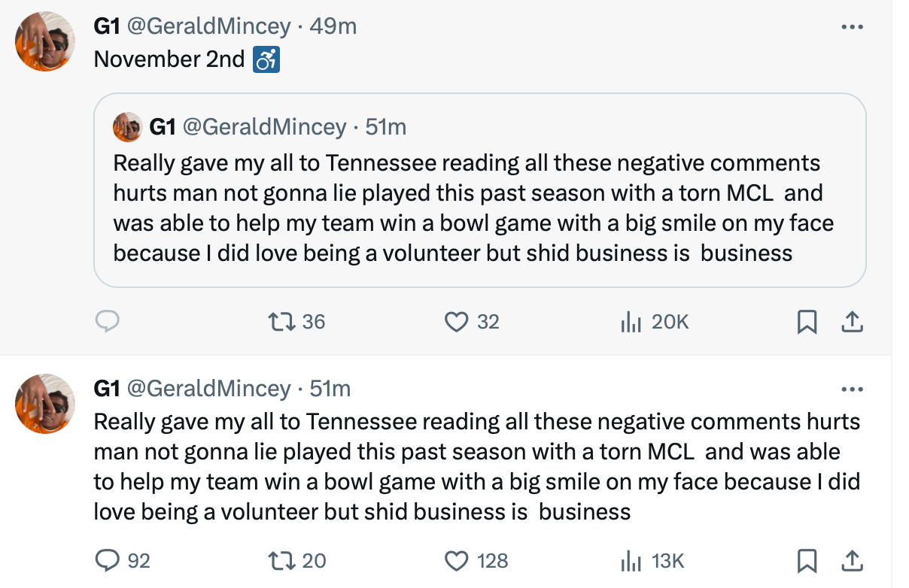View analytics showing 20K views
Screen dimensions: 909x588
(631, 322)
